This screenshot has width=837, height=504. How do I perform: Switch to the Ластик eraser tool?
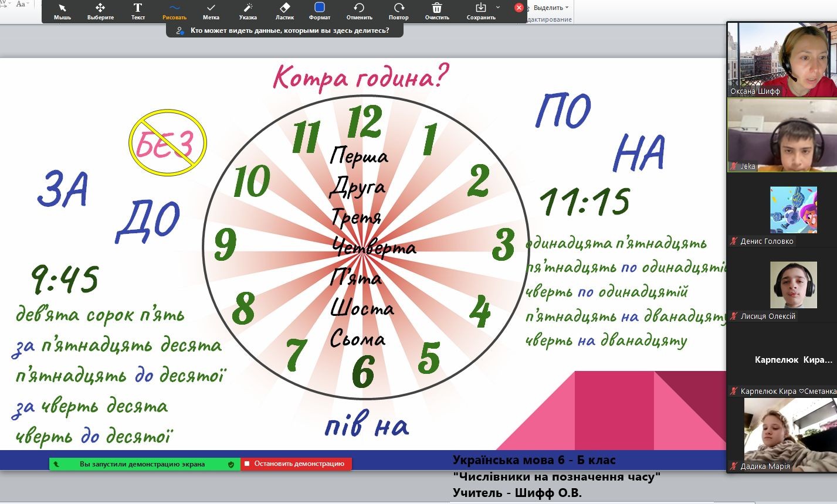coord(284,11)
